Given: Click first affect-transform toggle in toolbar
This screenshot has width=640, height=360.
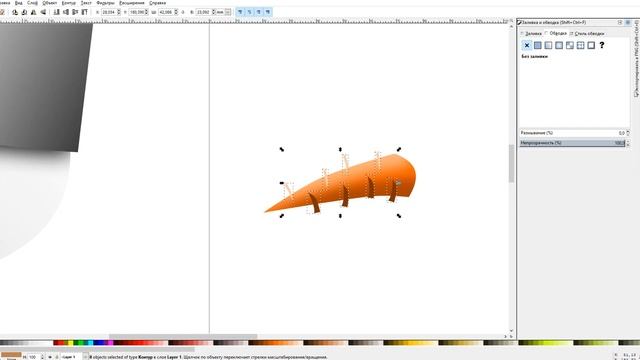Looking at the screenshot, I should coord(240,12).
